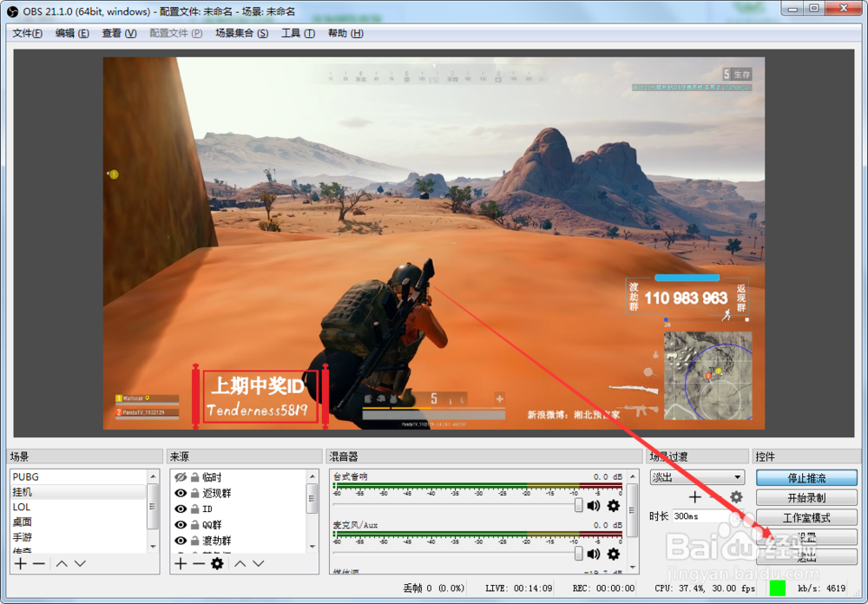The width and height of the screenshot is (868, 604).
Task: Open 设置 settings from controls
Action: point(806,537)
